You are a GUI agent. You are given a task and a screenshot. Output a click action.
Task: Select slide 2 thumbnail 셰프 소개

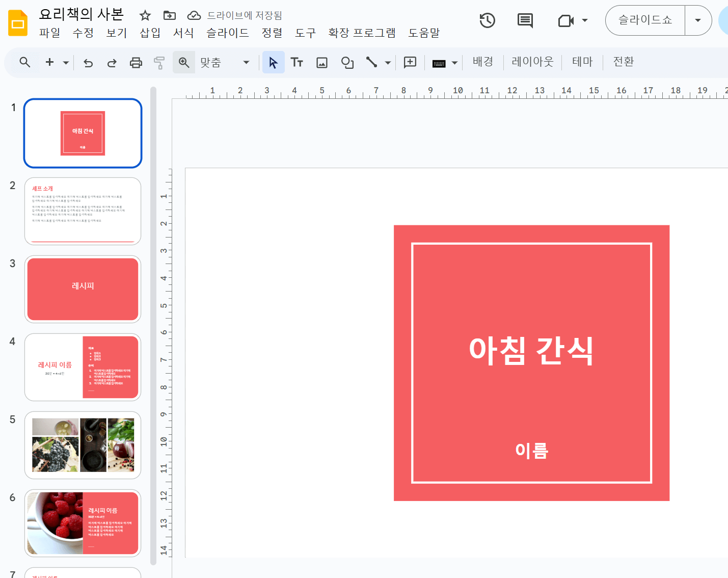point(83,211)
